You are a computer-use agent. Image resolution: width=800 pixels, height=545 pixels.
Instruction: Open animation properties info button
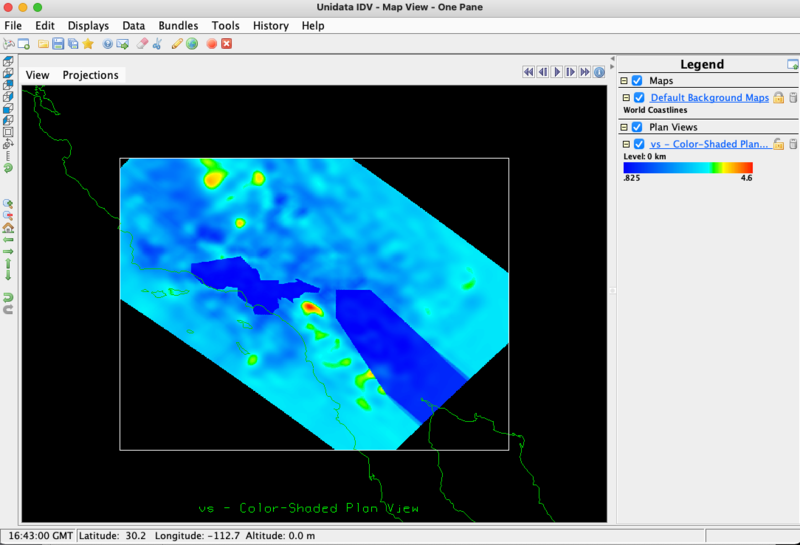(599, 72)
